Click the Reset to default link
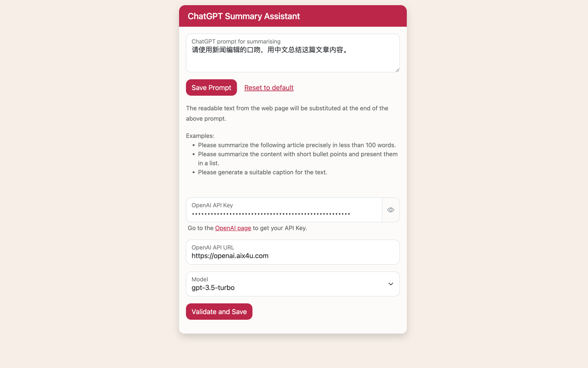588x368 pixels. tap(269, 88)
